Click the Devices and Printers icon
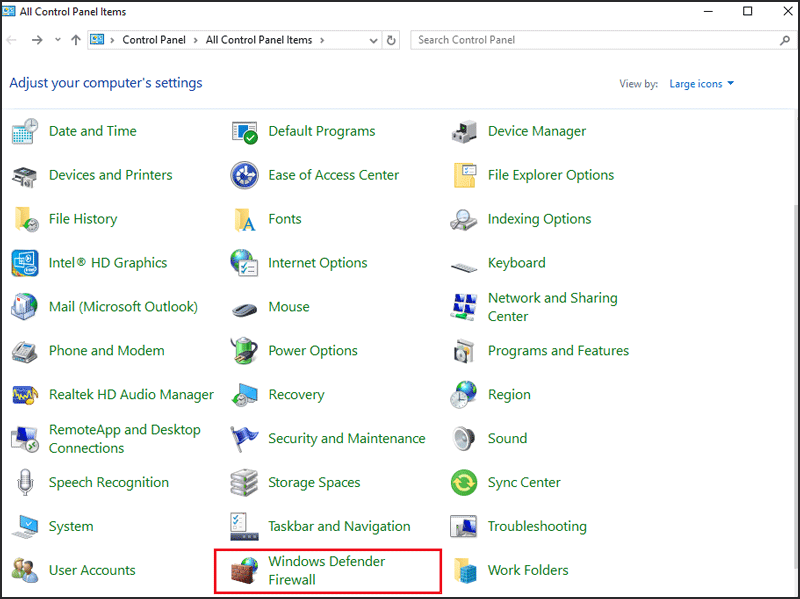This screenshot has height=599, width=800. tap(24, 176)
